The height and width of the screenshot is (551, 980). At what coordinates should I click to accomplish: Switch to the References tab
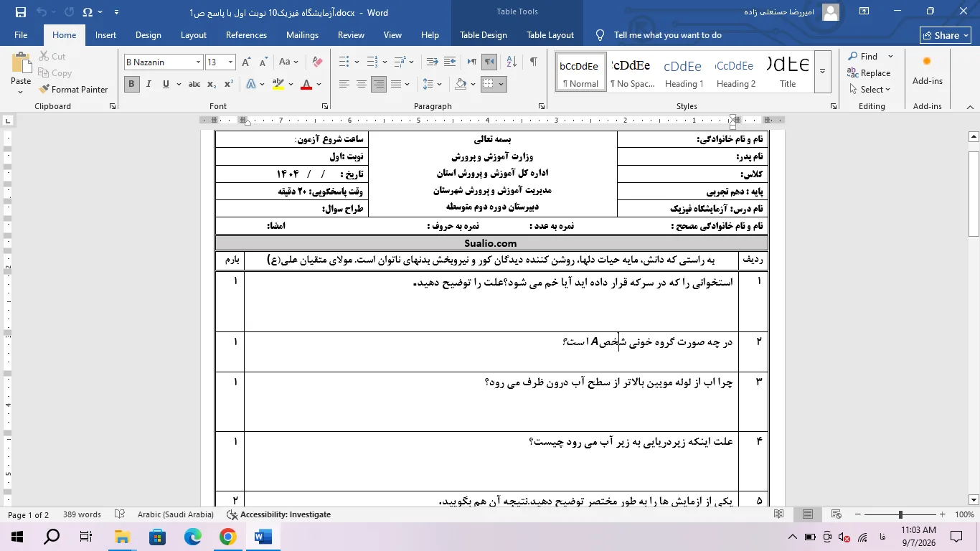(246, 35)
